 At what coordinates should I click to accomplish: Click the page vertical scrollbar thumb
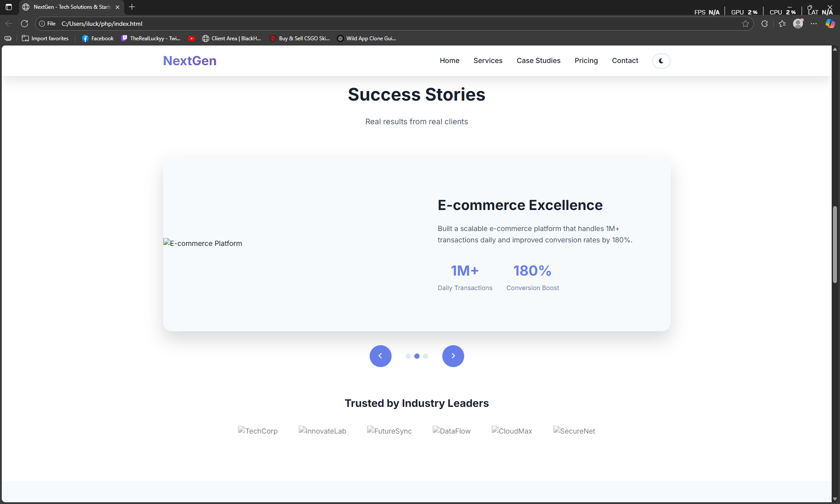pyautogui.click(x=835, y=245)
